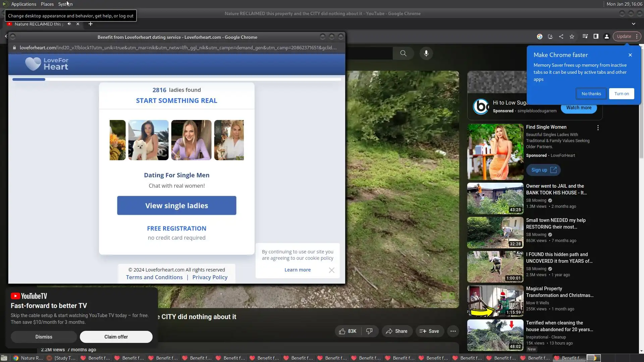
Task: Click the dislike thumbs-down button
Action: pyautogui.click(x=369, y=331)
